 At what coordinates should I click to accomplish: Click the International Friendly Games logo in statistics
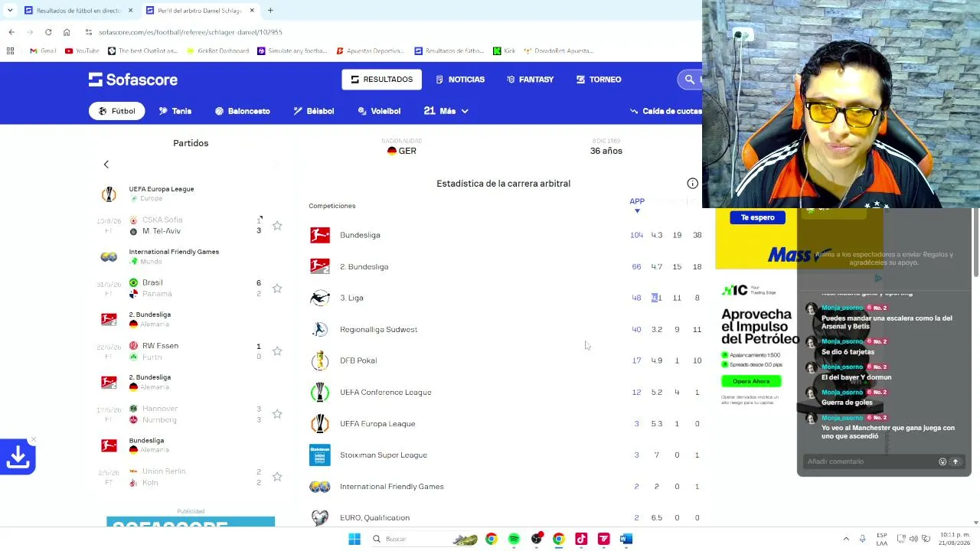click(x=320, y=487)
